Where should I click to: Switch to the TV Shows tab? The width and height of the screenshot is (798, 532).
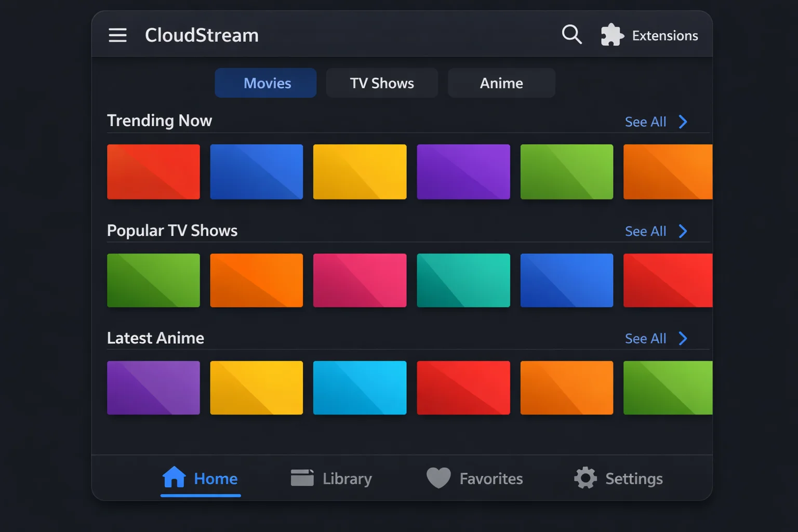pyautogui.click(x=382, y=83)
